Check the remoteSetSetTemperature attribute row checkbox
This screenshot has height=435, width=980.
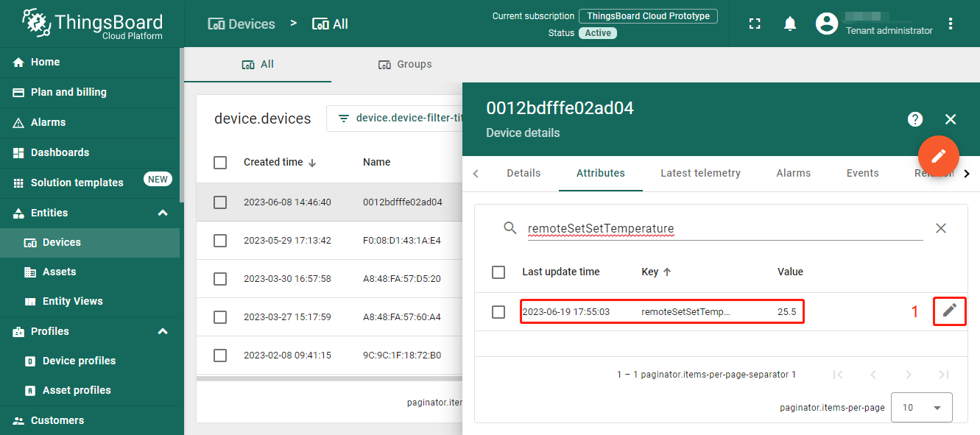coord(498,311)
